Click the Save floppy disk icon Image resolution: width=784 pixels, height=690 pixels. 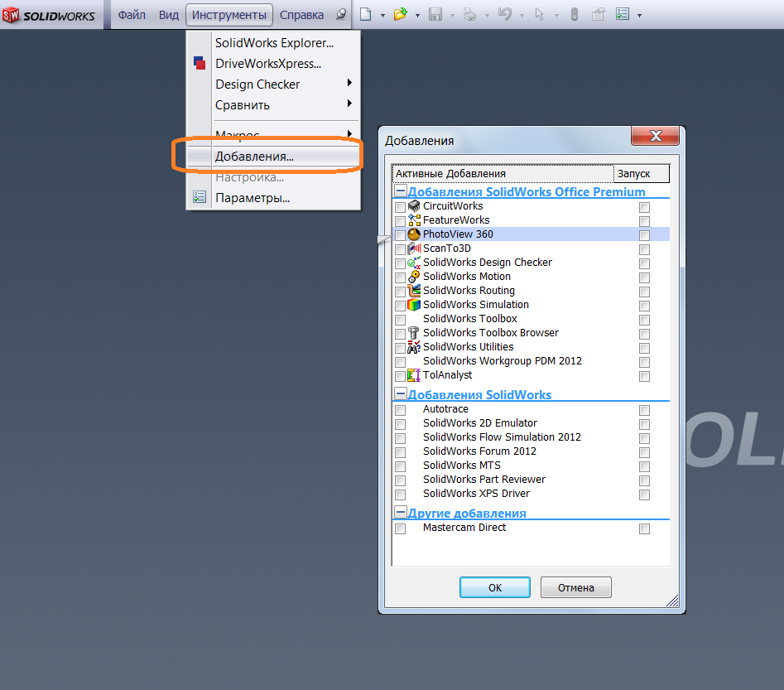point(435,15)
